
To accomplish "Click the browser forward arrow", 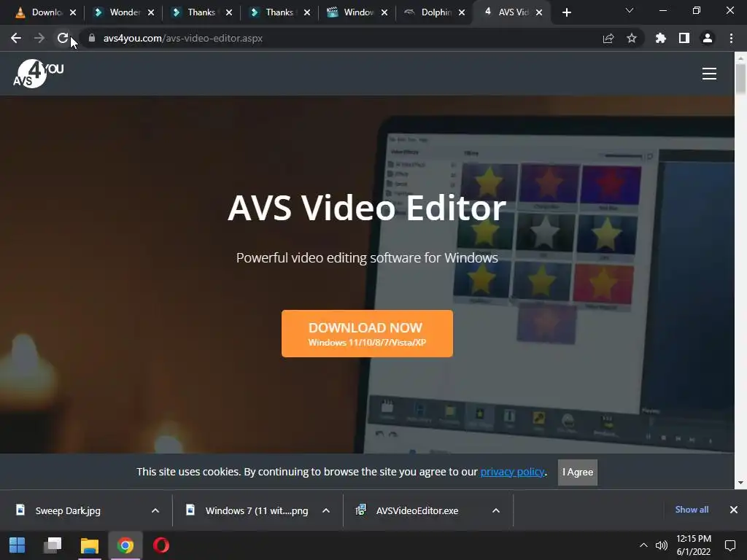I will coord(39,38).
